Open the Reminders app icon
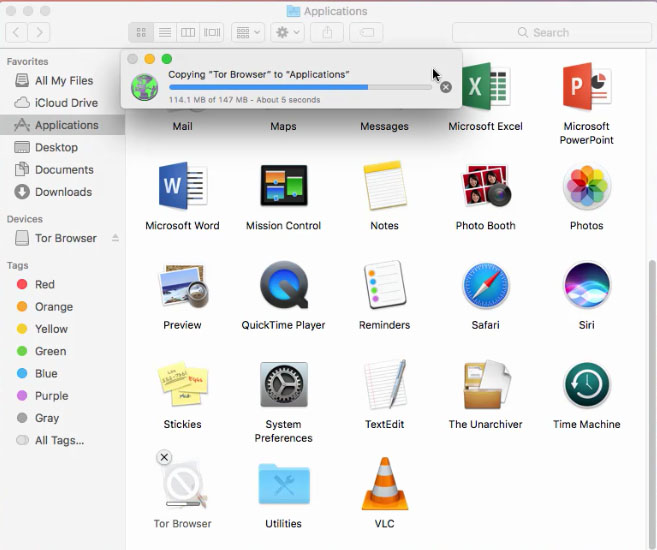657x550 pixels. tap(385, 285)
